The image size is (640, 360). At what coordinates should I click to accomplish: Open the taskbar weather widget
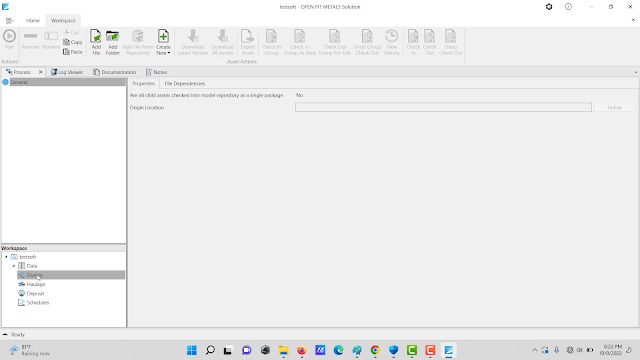point(29,350)
